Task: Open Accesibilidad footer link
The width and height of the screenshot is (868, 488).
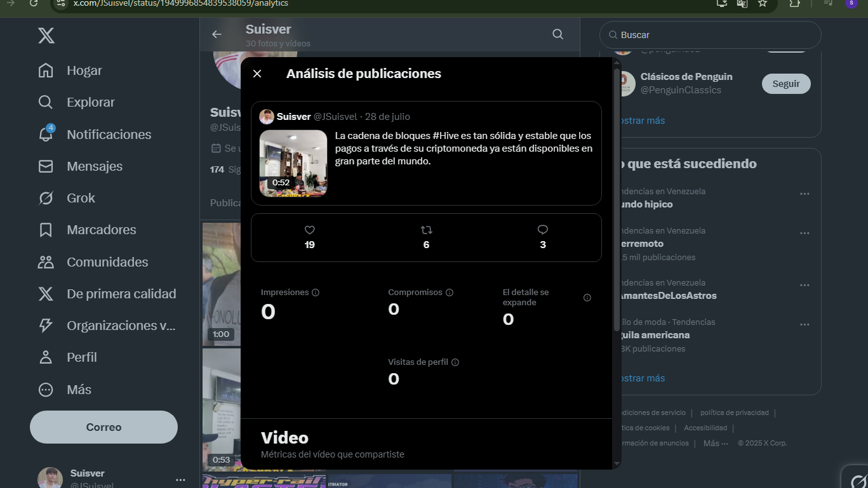Action: pyautogui.click(x=705, y=428)
